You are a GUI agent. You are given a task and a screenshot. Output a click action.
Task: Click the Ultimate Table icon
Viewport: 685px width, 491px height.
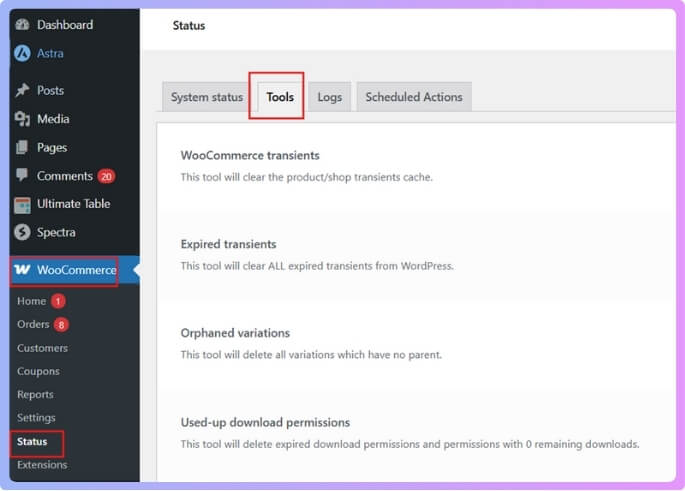22,204
